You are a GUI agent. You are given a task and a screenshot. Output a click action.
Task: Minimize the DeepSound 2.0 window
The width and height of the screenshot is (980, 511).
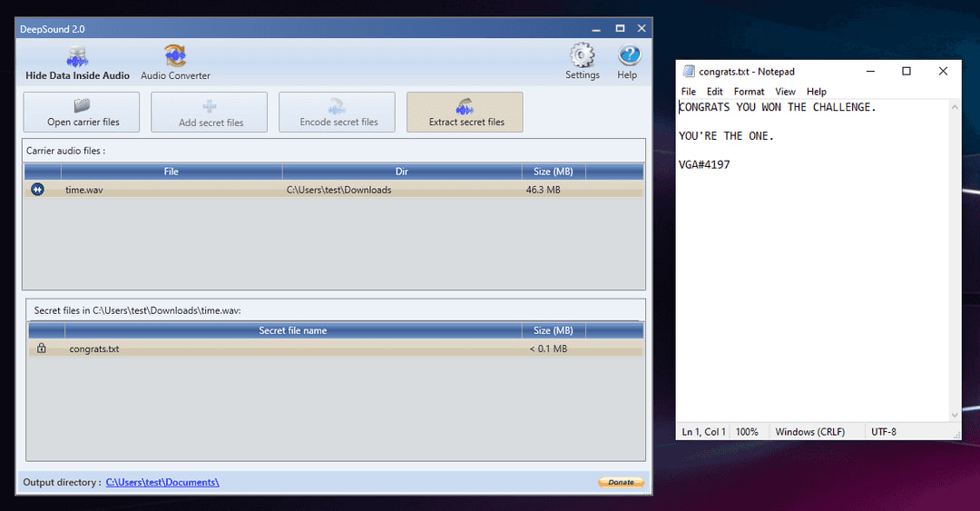596,29
